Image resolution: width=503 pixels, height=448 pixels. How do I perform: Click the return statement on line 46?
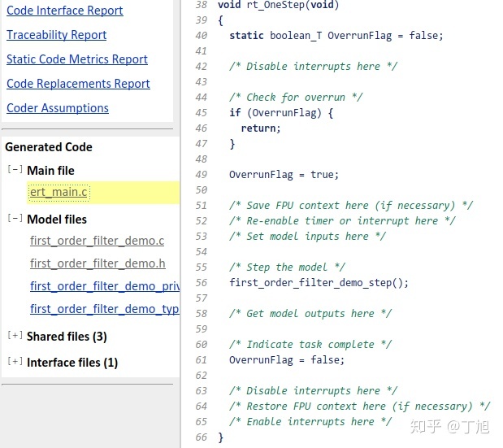[x=260, y=128]
